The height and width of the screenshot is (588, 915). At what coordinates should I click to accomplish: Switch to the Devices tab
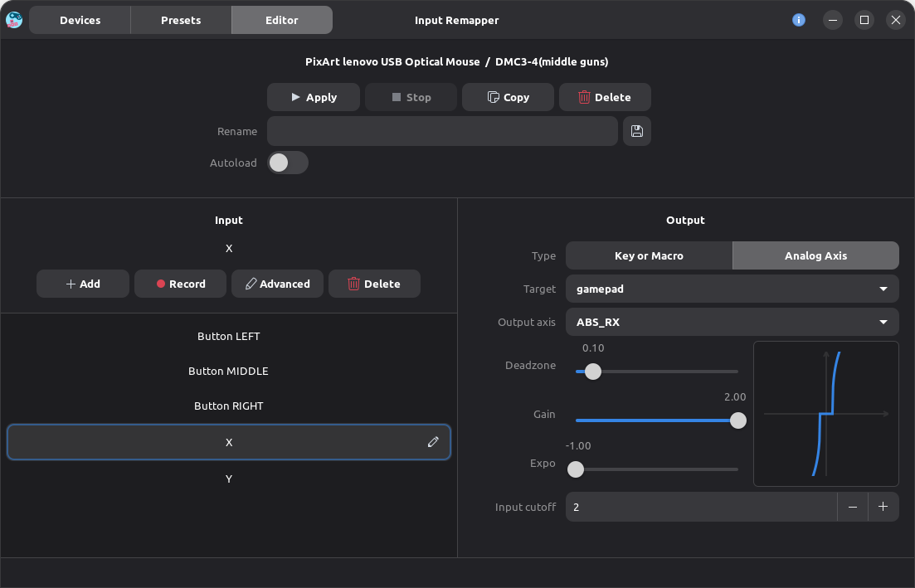click(80, 20)
